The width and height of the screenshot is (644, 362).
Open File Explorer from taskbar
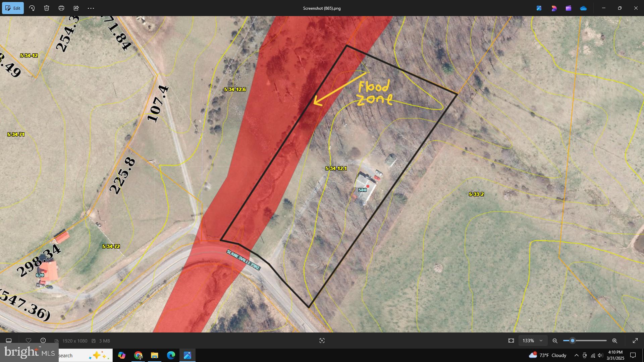(x=154, y=355)
